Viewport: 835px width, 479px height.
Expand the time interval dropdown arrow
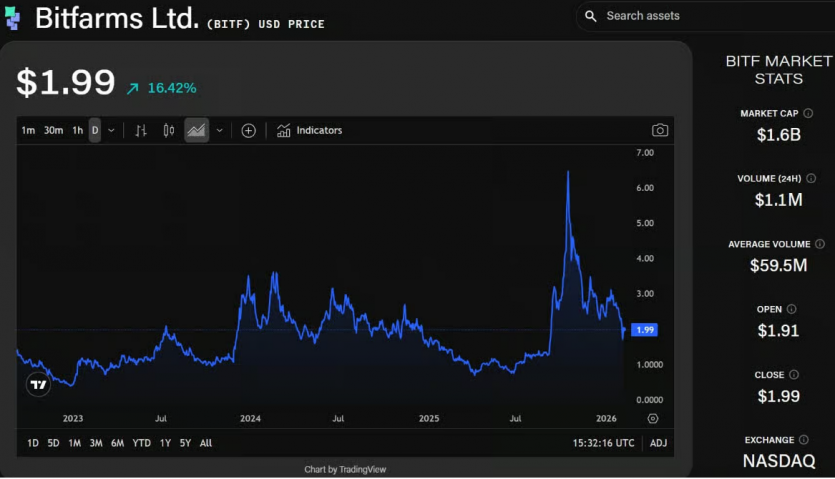111,130
